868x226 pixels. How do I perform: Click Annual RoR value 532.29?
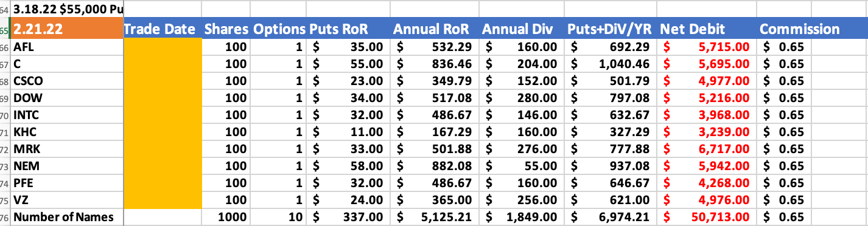click(434, 47)
